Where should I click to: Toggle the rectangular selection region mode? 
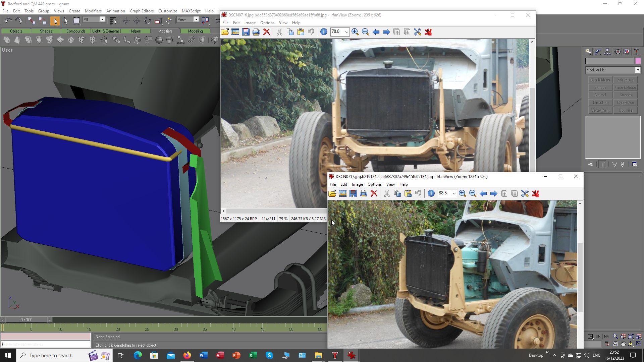coord(76,21)
